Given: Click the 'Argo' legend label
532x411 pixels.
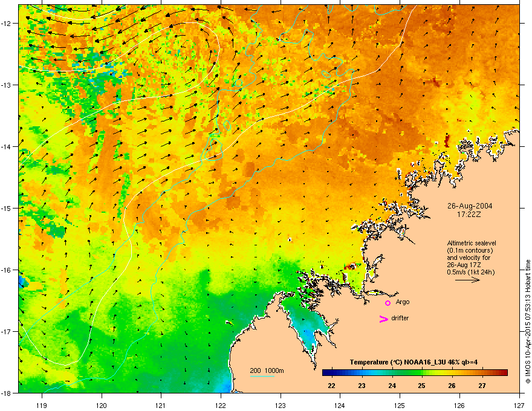Looking at the screenshot, I should pos(403,302).
